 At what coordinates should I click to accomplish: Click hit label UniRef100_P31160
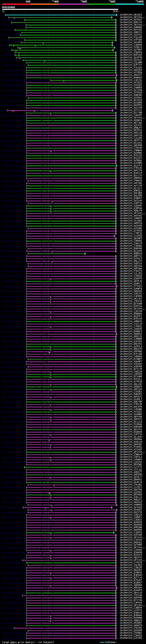[x=131, y=67]
